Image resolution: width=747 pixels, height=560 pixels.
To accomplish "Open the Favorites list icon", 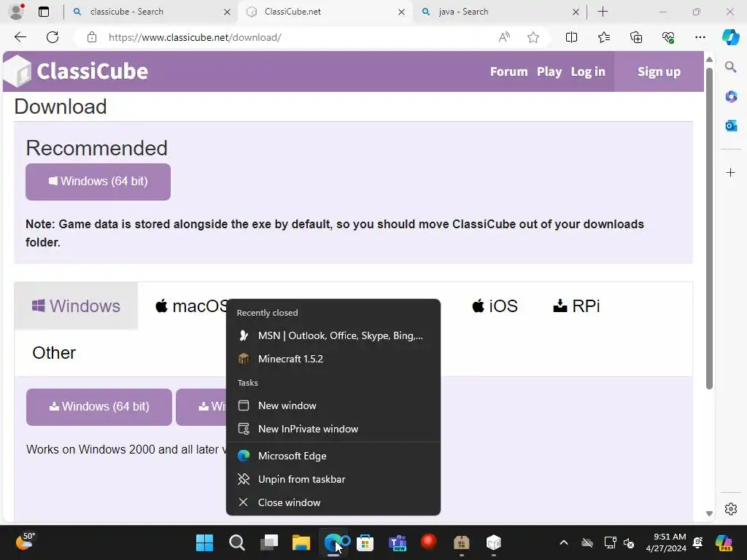I will [x=603, y=37].
